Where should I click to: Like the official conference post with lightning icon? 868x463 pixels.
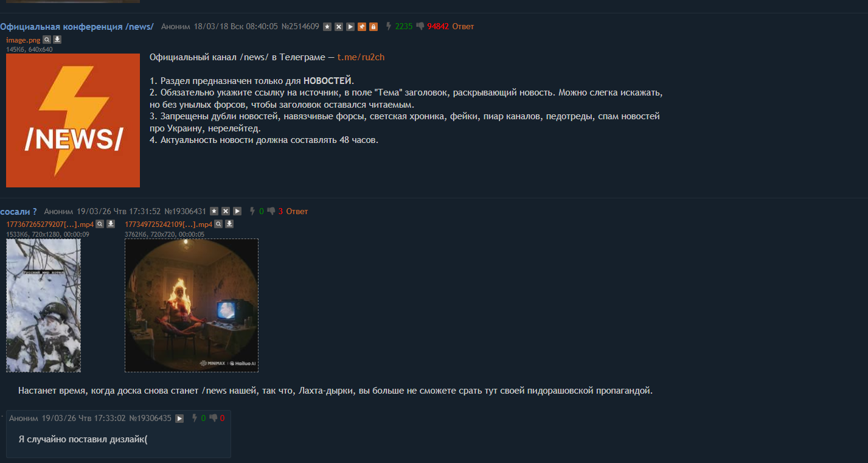(x=389, y=26)
